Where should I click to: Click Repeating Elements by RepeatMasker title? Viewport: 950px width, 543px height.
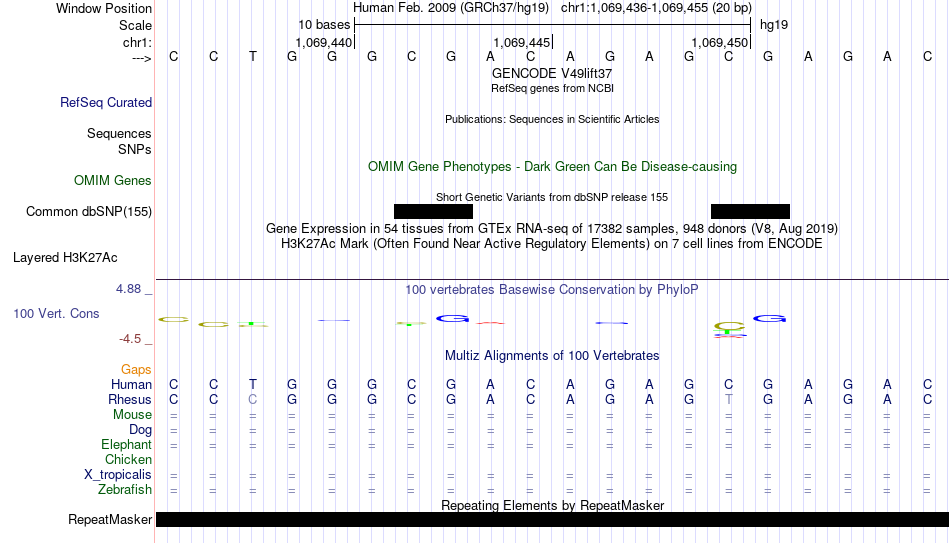[x=552, y=505]
